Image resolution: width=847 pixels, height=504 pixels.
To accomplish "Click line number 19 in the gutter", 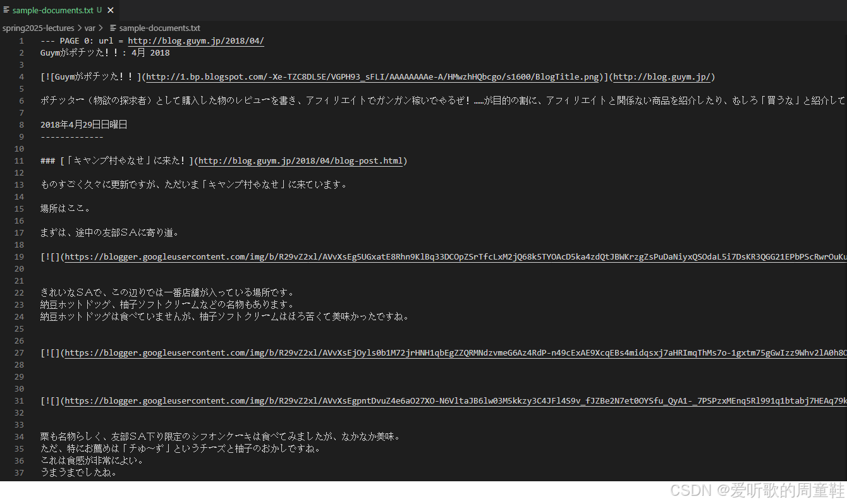I will 18,256.
